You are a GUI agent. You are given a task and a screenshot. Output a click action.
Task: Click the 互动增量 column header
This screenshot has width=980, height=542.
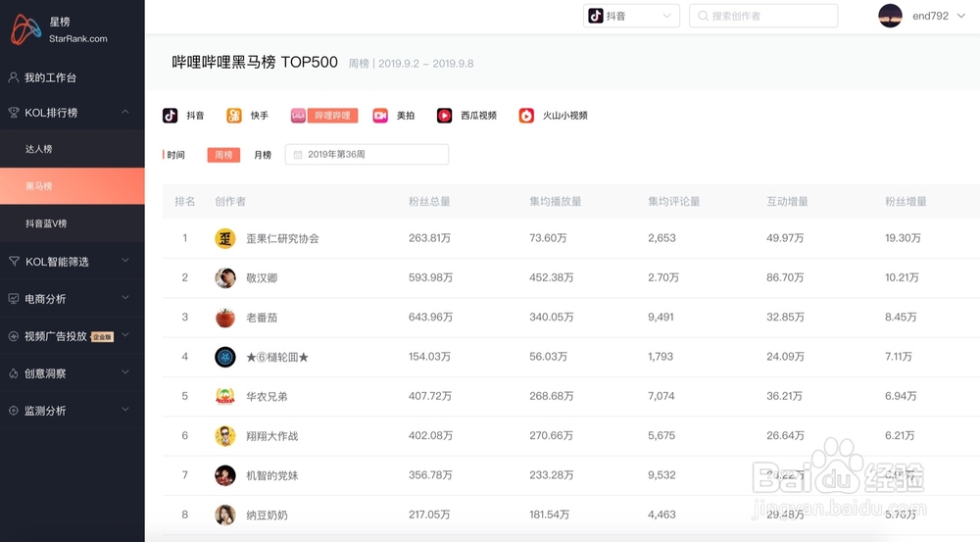point(788,201)
